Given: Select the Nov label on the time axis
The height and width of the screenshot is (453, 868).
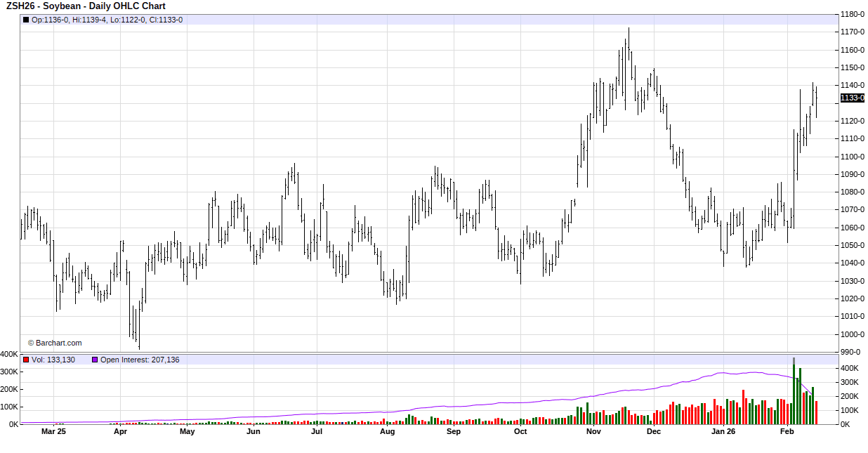Looking at the screenshot, I should point(593,432).
